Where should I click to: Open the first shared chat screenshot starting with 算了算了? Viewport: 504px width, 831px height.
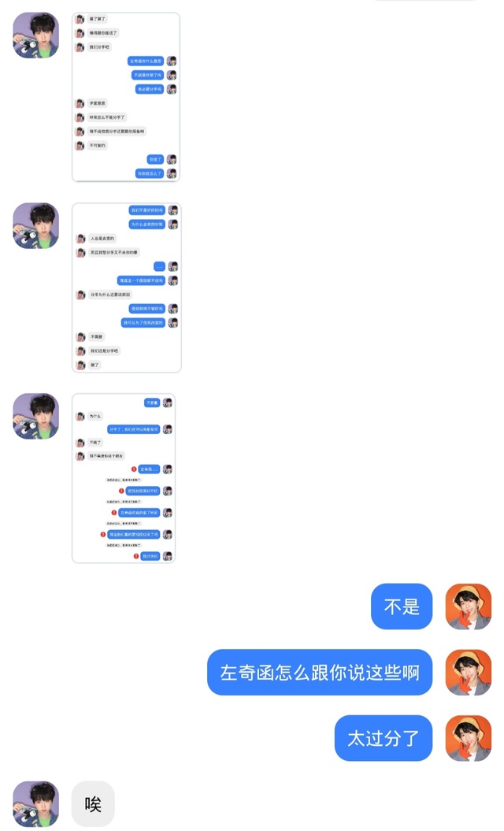click(x=126, y=97)
